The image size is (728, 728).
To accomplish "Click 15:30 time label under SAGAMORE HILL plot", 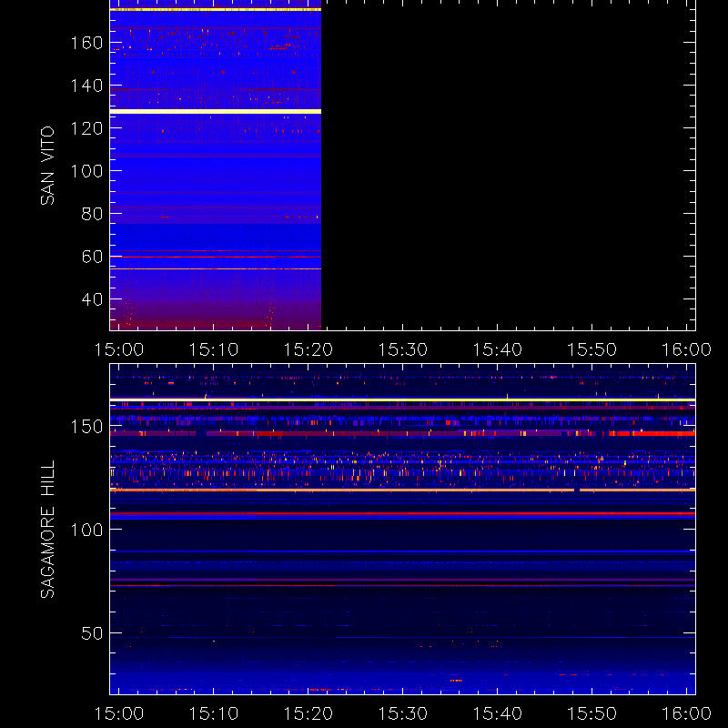I will (x=402, y=713).
